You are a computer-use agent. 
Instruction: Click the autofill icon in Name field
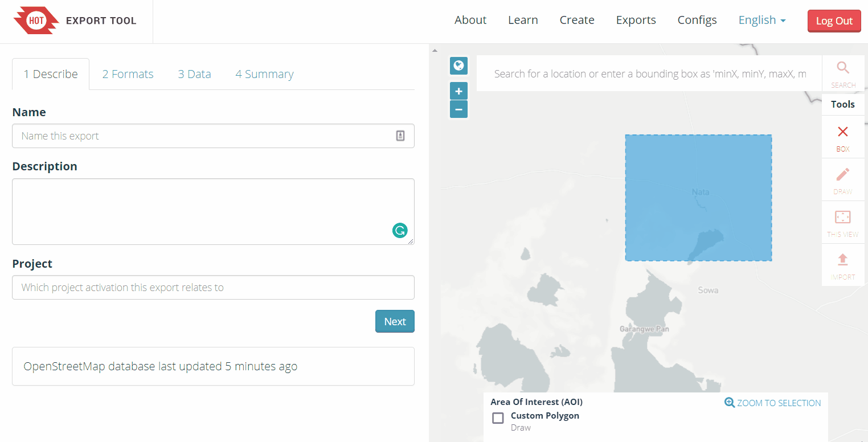400,136
